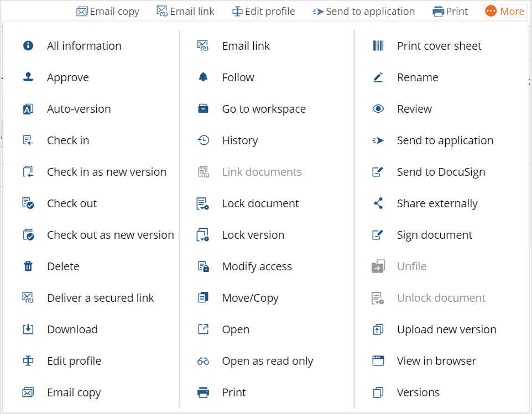The image size is (532, 414).
Task: Click the Check out checkmark icon
Action: click(x=28, y=203)
